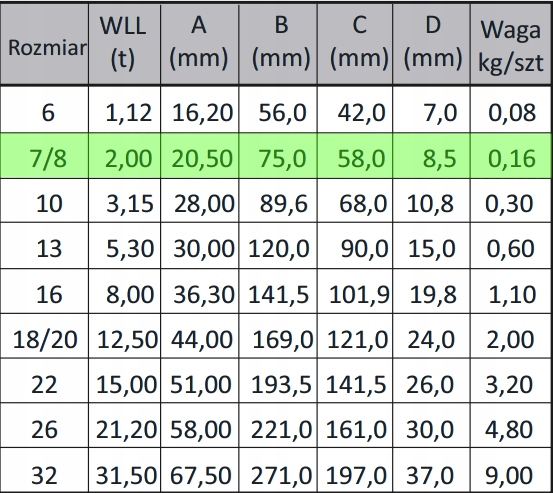The height and width of the screenshot is (493, 553).
Task: Select the D (mm) header cell
Action: click(x=431, y=44)
